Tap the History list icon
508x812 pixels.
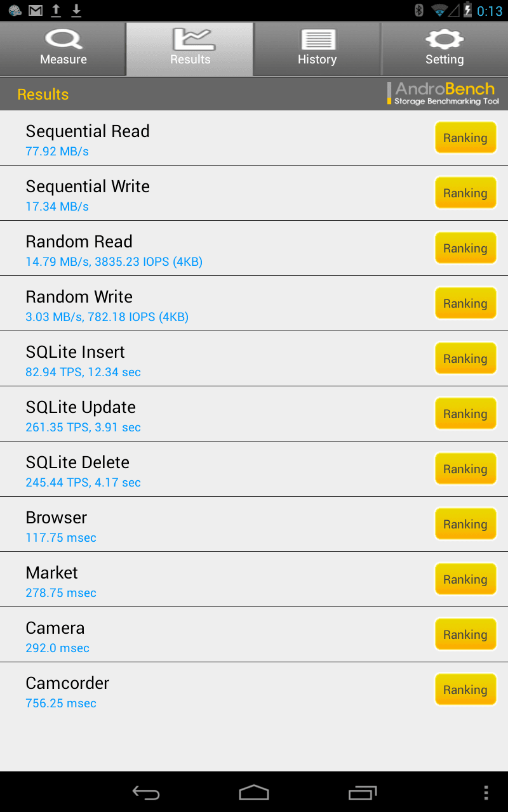tap(317, 39)
